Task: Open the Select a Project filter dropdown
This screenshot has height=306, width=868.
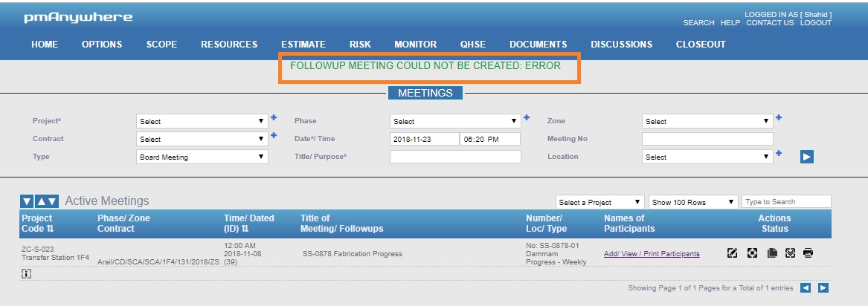Action: tap(600, 202)
